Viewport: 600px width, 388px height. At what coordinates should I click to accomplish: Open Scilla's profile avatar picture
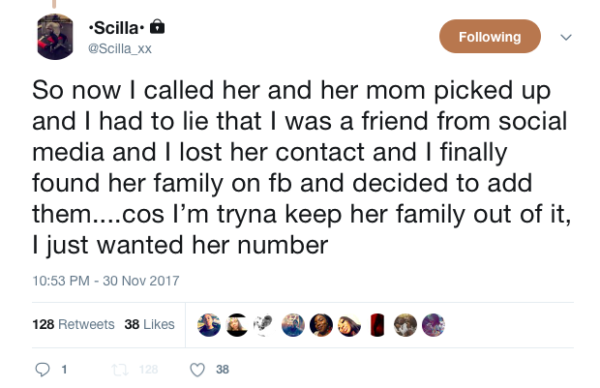[x=55, y=37]
